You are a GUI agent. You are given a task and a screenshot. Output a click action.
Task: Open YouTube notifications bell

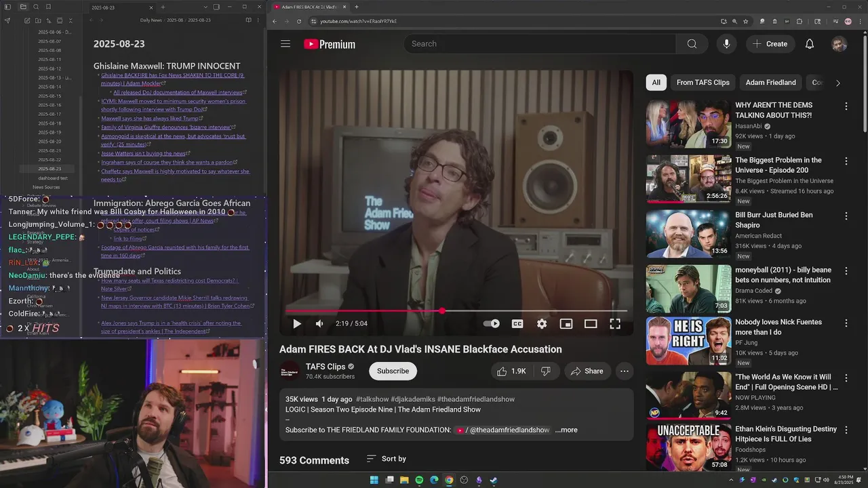pos(809,44)
